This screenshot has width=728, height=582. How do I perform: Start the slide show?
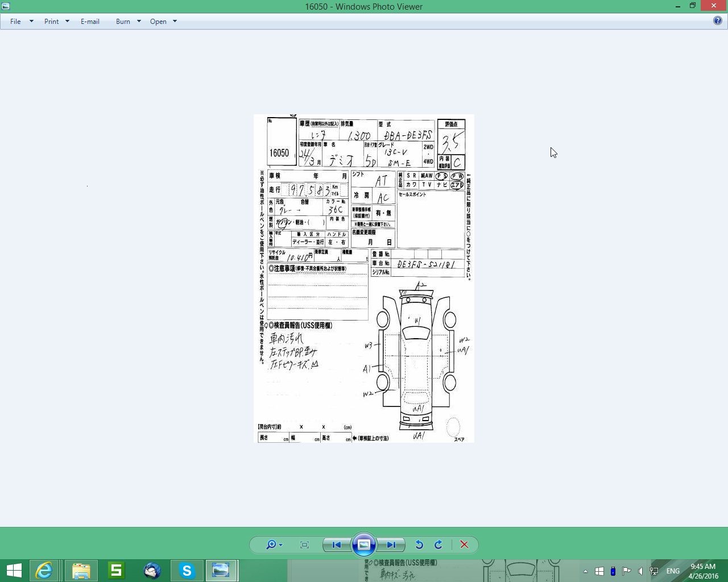click(364, 544)
